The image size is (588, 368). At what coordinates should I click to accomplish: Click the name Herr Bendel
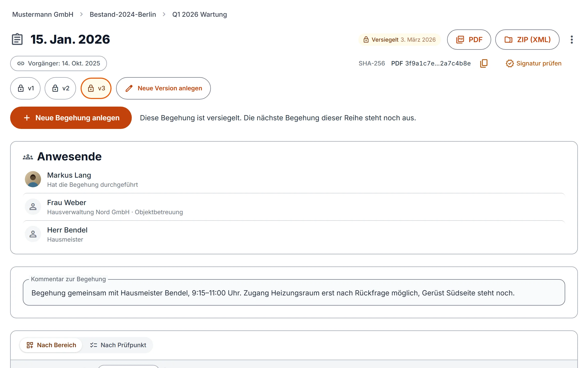point(67,230)
